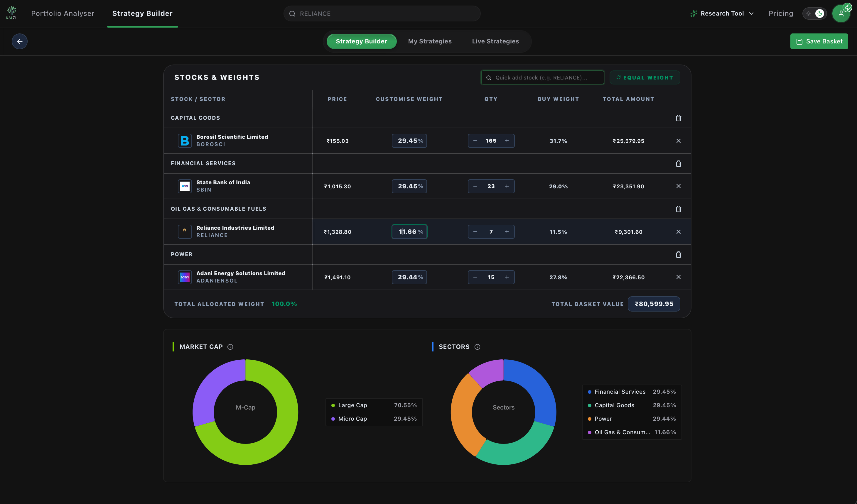Open Portfolio Analyser tab
857x504 pixels.
pyautogui.click(x=63, y=13)
